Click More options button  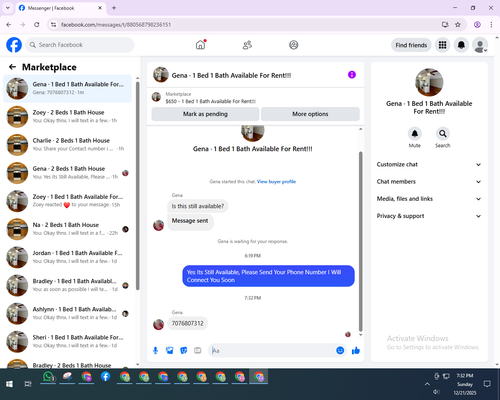310,114
